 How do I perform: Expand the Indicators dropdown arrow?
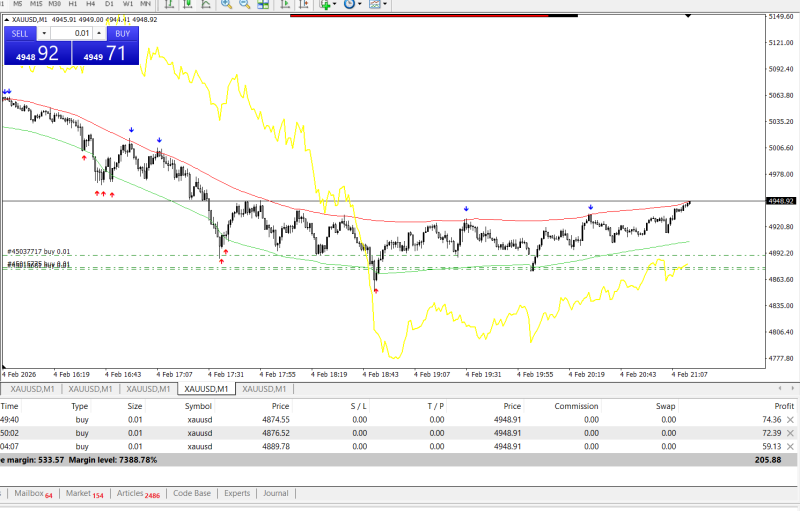click(334, 4)
